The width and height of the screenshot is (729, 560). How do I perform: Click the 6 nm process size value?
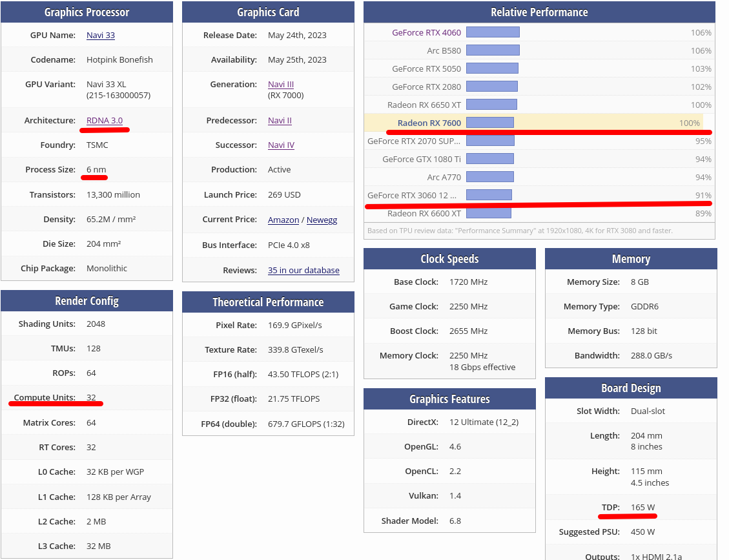pyautogui.click(x=96, y=170)
